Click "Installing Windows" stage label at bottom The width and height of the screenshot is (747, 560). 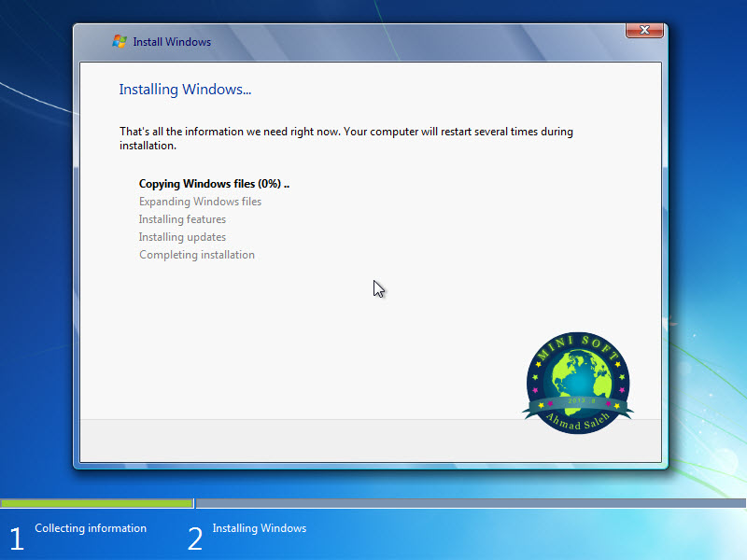[x=260, y=528]
